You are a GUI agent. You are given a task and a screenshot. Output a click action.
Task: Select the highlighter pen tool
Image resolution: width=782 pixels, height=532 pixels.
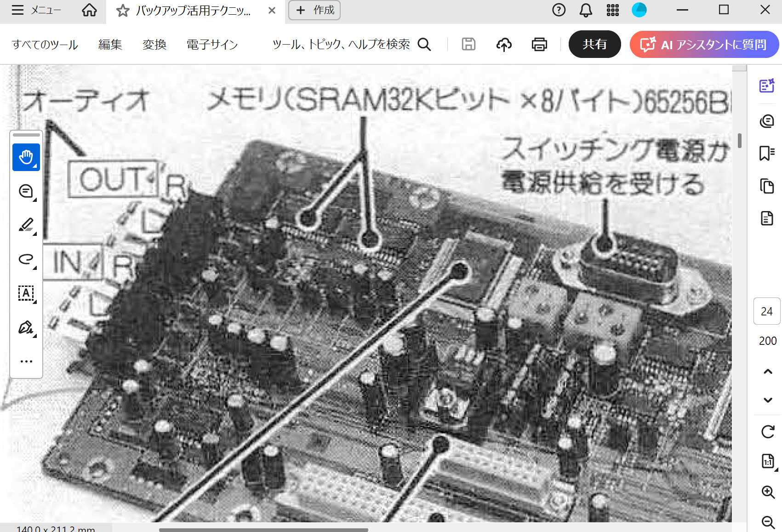pos(26,225)
